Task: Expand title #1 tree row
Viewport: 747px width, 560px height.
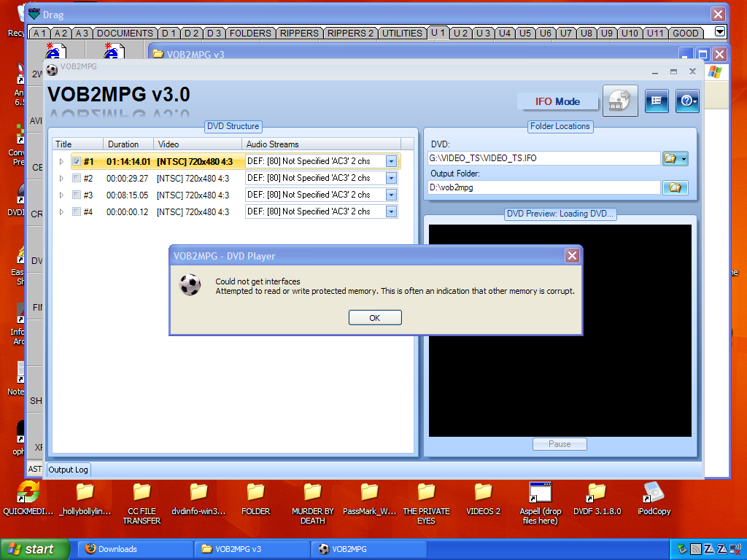Action: [x=61, y=161]
